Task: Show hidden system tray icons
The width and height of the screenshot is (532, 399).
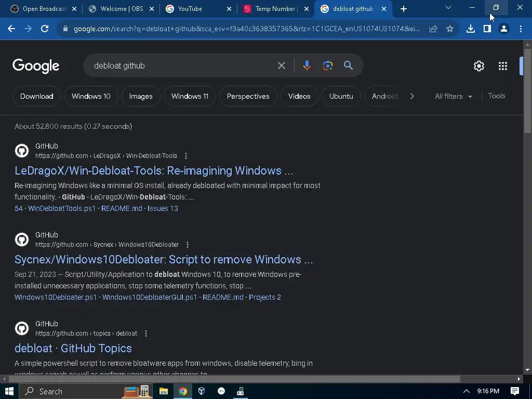Action: tap(467, 391)
